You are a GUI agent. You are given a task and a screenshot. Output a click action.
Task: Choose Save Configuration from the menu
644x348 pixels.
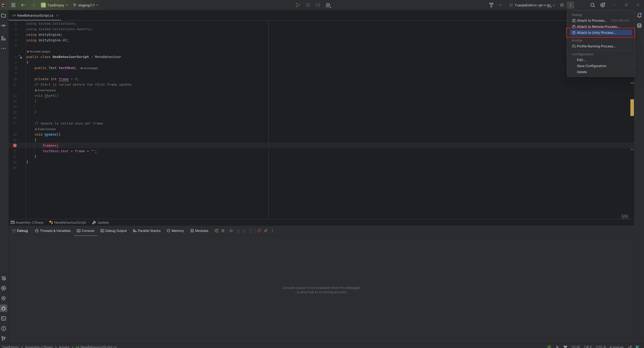click(x=591, y=66)
